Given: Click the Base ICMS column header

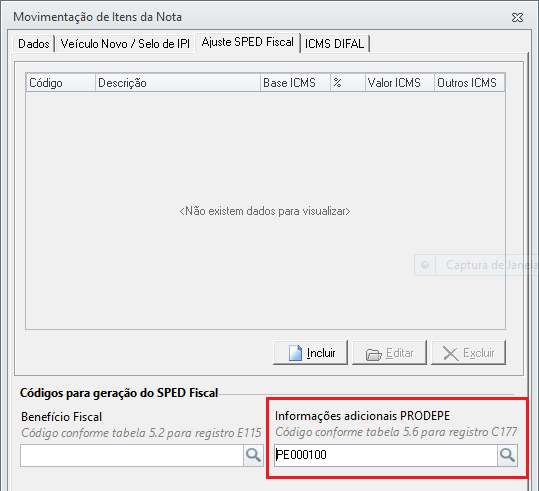Looking at the screenshot, I should pos(295,83).
